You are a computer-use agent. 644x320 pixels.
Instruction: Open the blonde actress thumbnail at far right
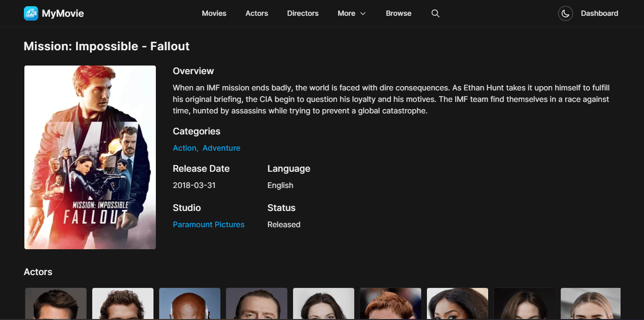pos(590,304)
